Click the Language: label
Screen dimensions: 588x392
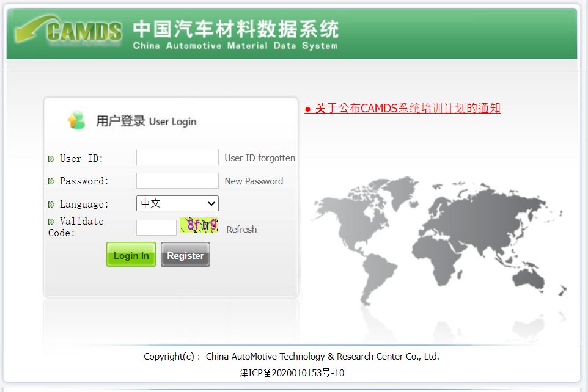(84, 205)
